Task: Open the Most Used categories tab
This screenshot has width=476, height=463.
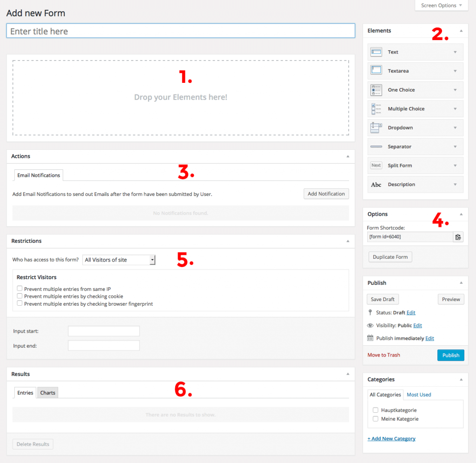Action: (x=418, y=394)
